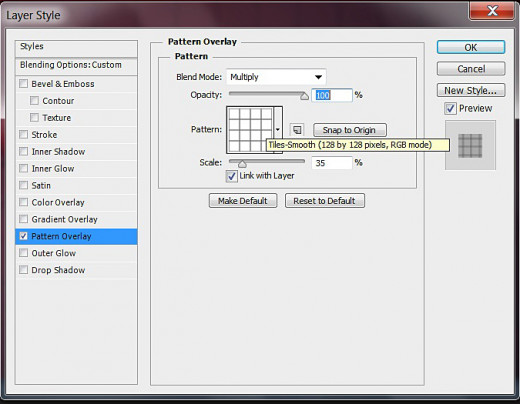Click the style preview thumbnail under Preview

point(470,145)
